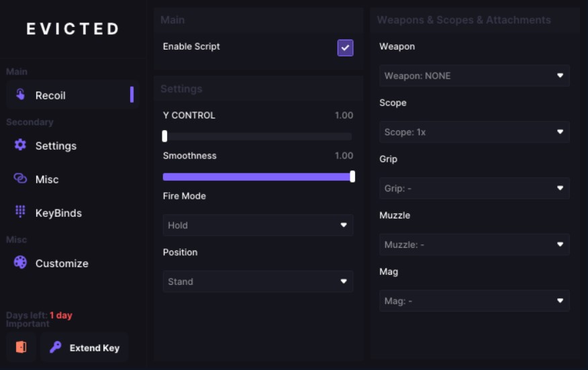Screen dimensions: 588x370
Task: Open the Mag attachment dropdown
Action: [x=474, y=301]
